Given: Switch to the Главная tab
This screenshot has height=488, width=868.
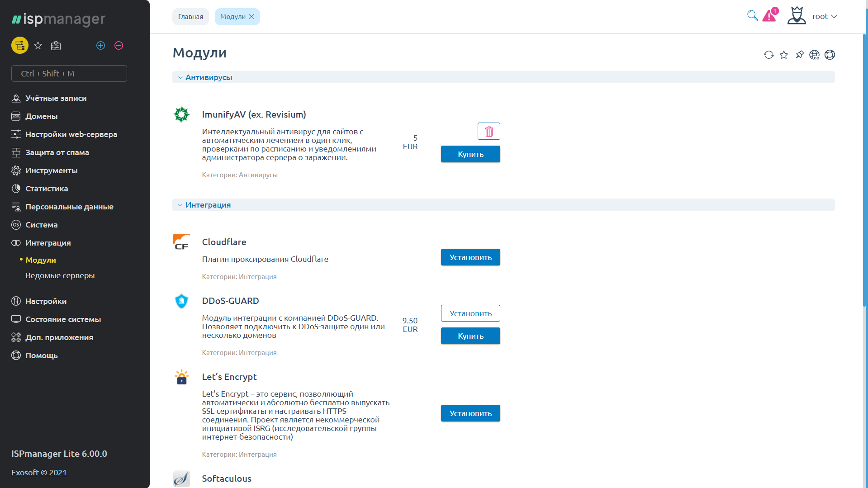Looking at the screenshot, I should coord(190,17).
